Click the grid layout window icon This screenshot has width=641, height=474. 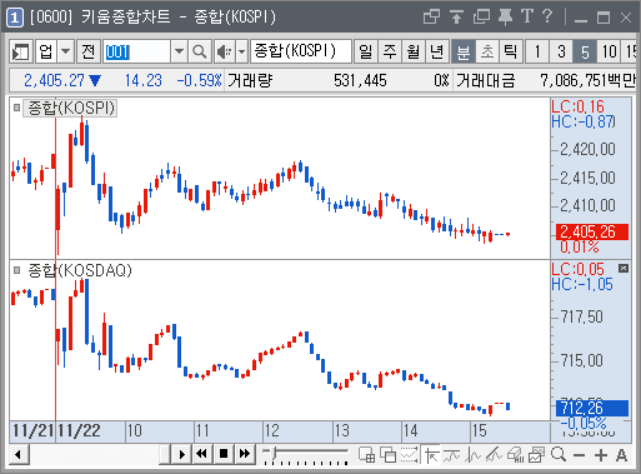366,455
